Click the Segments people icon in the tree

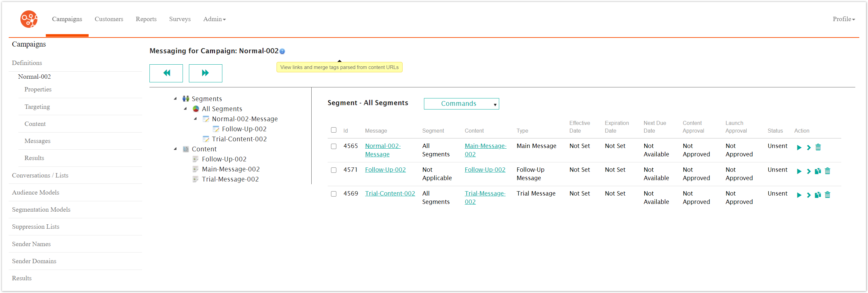(x=186, y=98)
